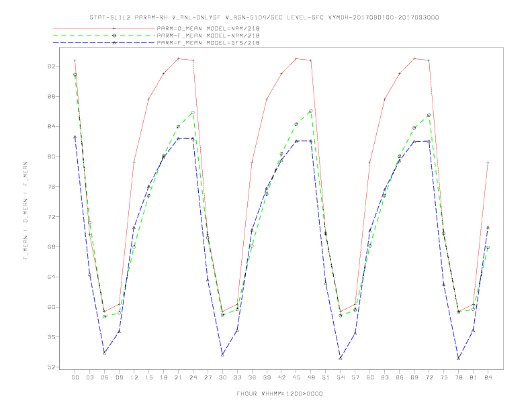The height and width of the screenshot is (411, 532).
Task: Click green NAM circle point at hour 48
Action: point(311,111)
